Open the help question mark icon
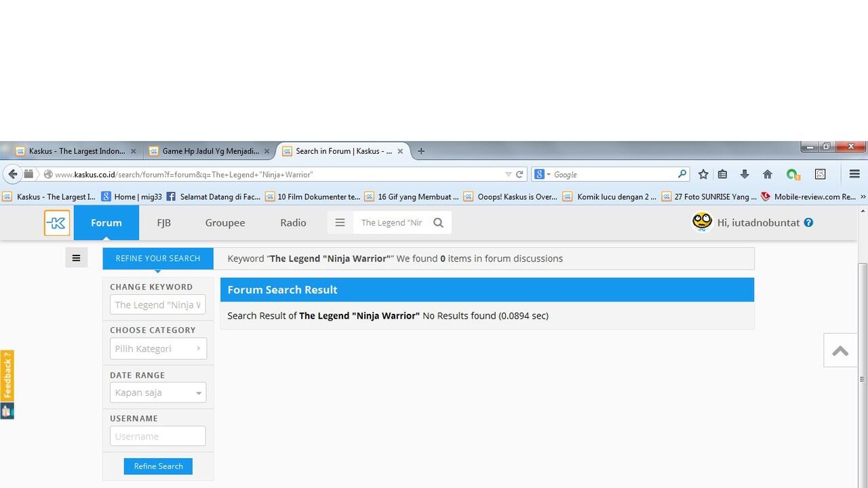Screen dimensions: 868x488 808,222
